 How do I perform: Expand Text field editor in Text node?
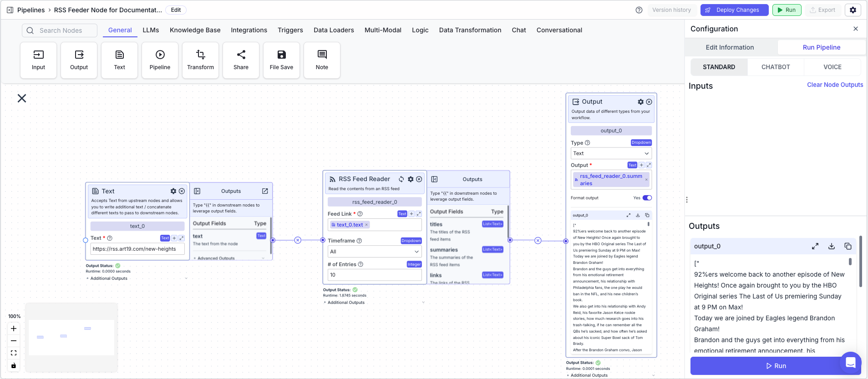[x=181, y=238]
